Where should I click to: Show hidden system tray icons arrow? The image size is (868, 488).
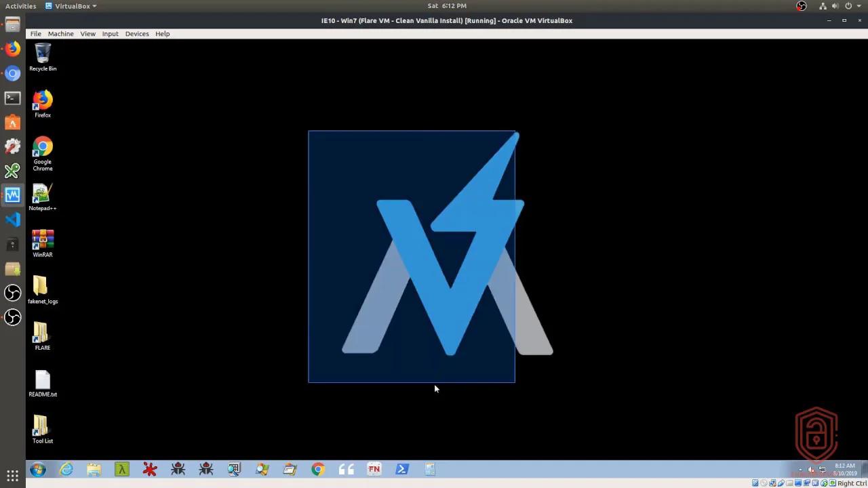click(x=800, y=470)
